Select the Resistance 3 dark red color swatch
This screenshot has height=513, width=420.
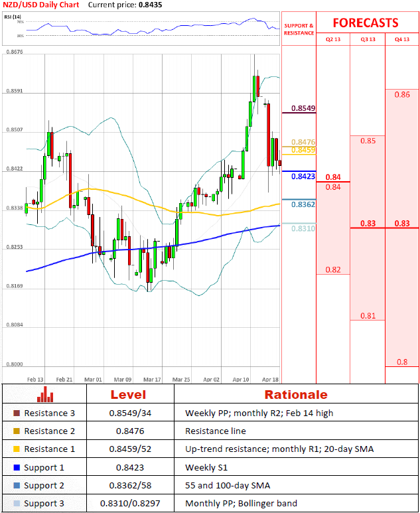pos(17,413)
